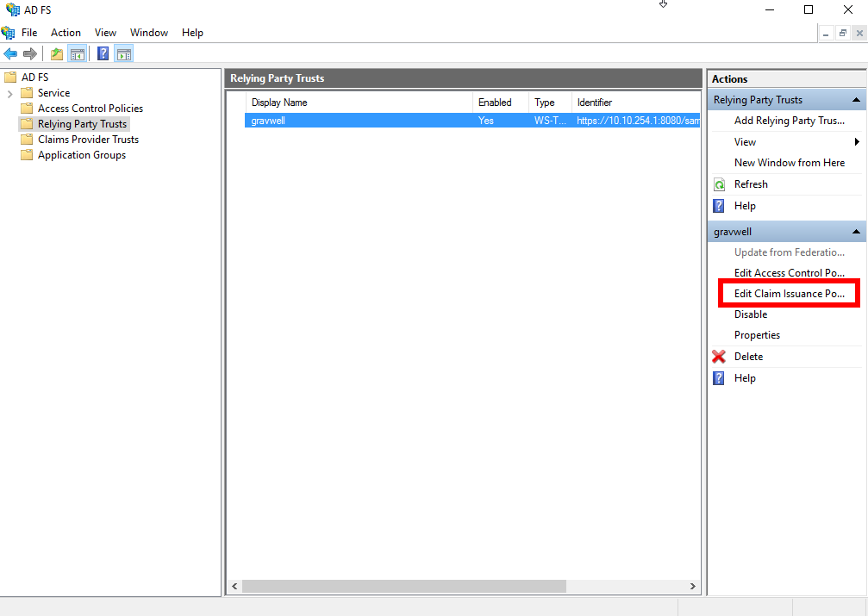Expand the Service tree node
868x616 pixels.
tap(10, 94)
